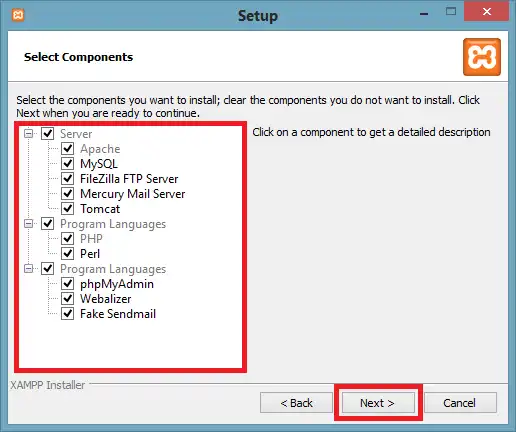Toggle the Mercury Mail Server checkbox
The height and width of the screenshot is (432, 516).
68,193
